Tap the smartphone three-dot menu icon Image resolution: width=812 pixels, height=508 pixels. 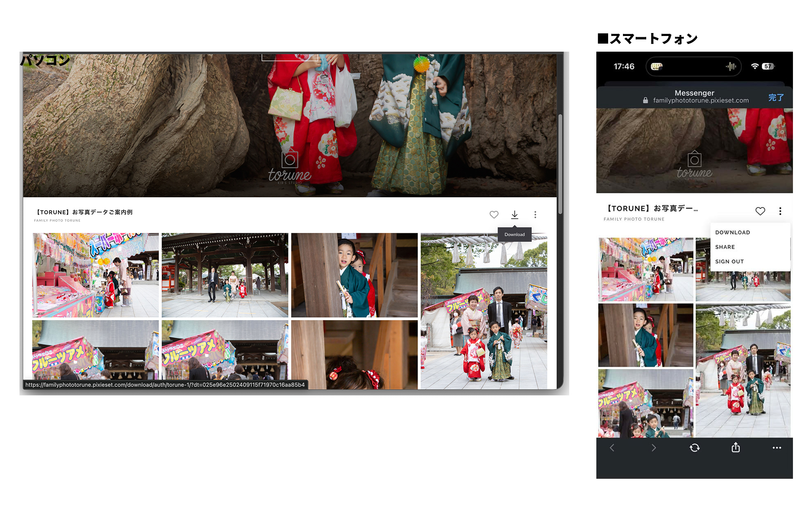coord(780,211)
